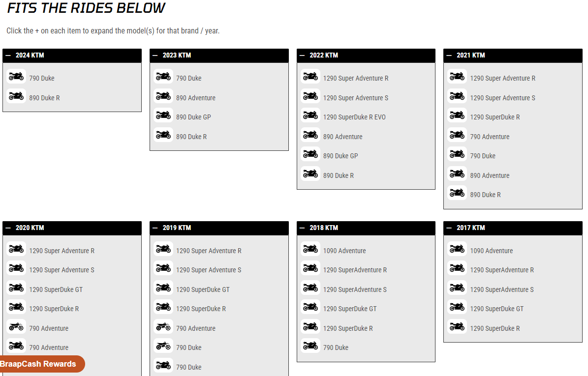588x376 pixels.
Task: Open the BraapCash Rewards button
Action: (39, 364)
